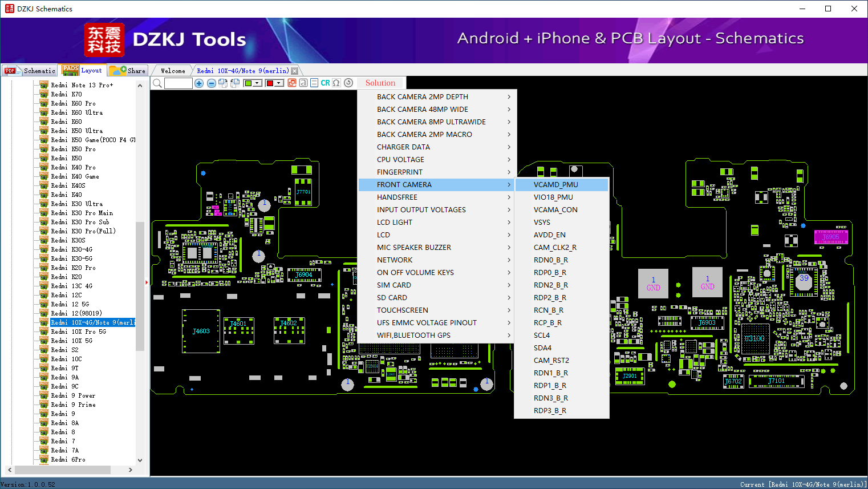Select Redmi 6Pro in device list
Viewport: 868px width, 489px height.
click(x=68, y=459)
